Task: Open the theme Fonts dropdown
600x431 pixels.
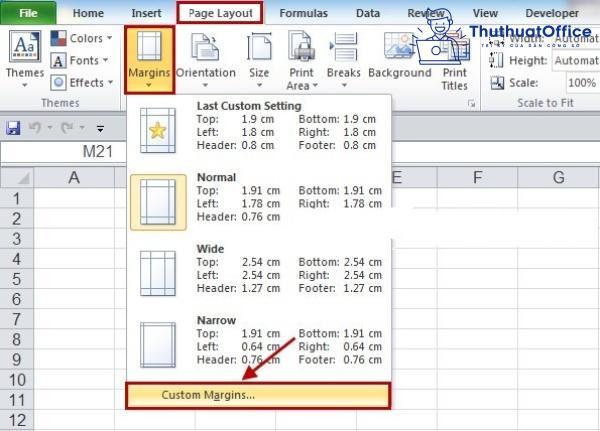Action: pyautogui.click(x=79, y=60)
